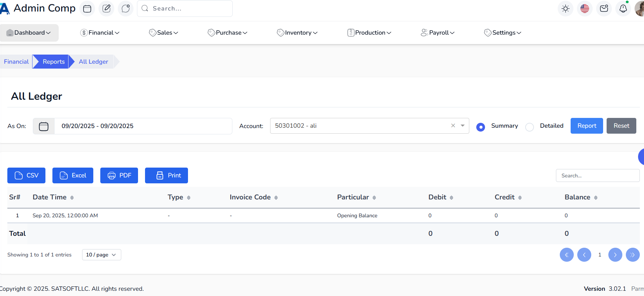Open language selector US flag icon
The image size is (644, 296).
point(585,9)
